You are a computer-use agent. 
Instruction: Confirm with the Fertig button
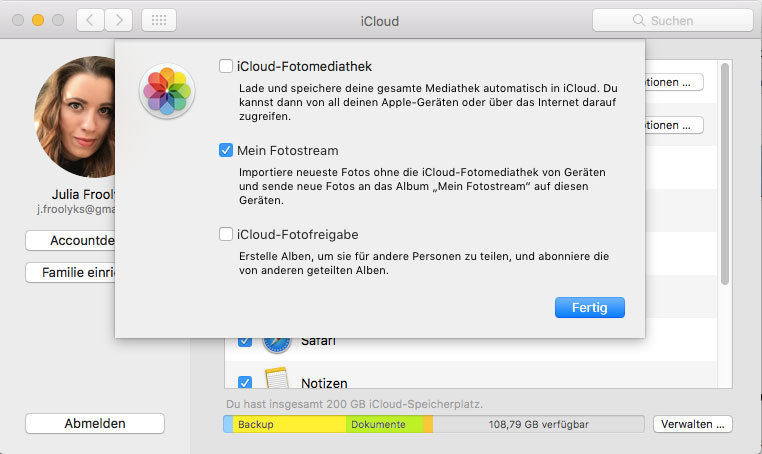coord(589,308)
